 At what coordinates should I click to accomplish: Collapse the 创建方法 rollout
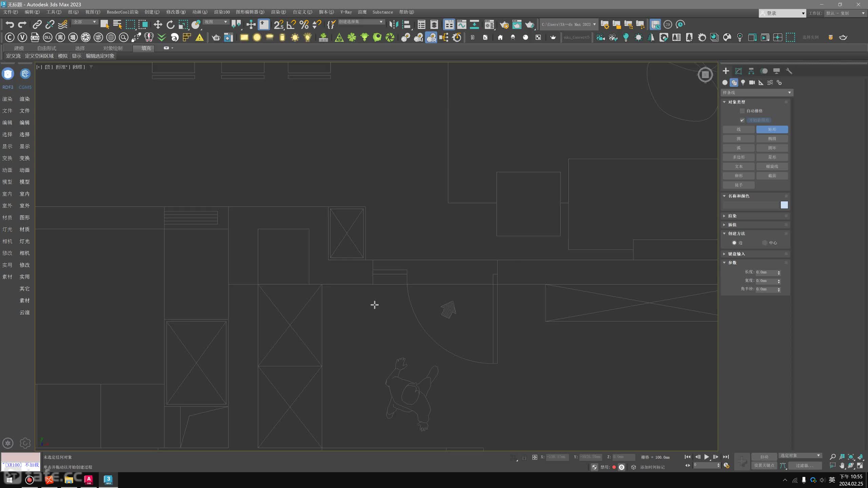[x=756, y=233]
